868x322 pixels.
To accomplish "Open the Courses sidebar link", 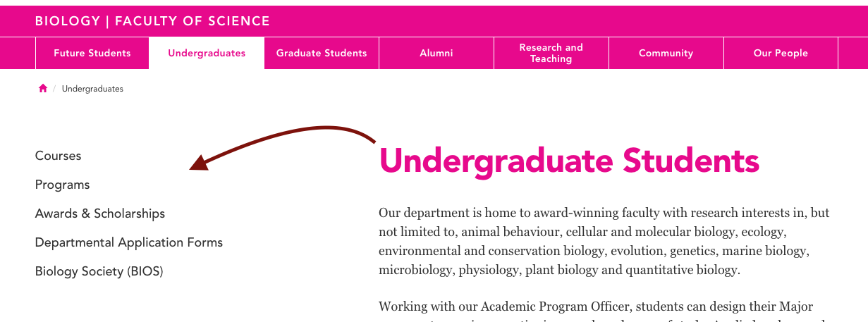I will point(59,156).
